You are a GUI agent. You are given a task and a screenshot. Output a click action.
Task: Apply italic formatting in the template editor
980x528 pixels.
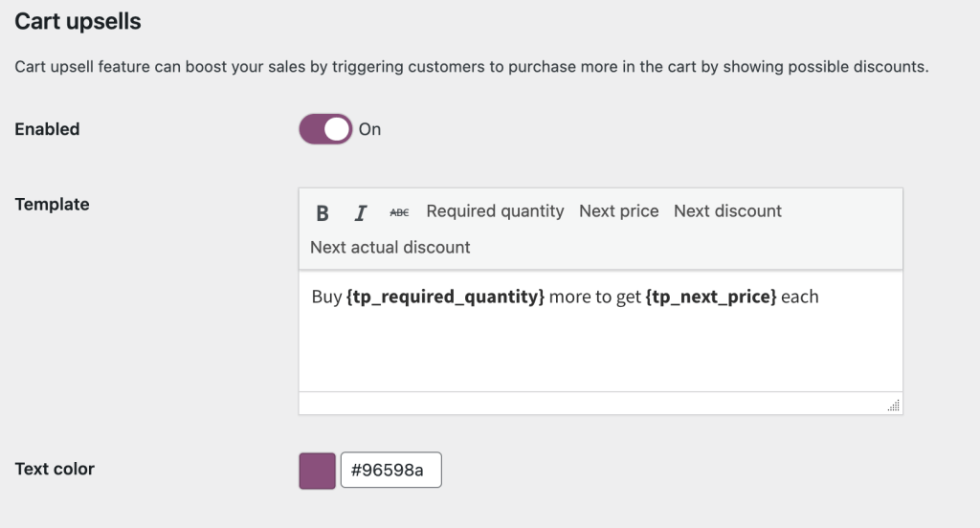(361, 212)
